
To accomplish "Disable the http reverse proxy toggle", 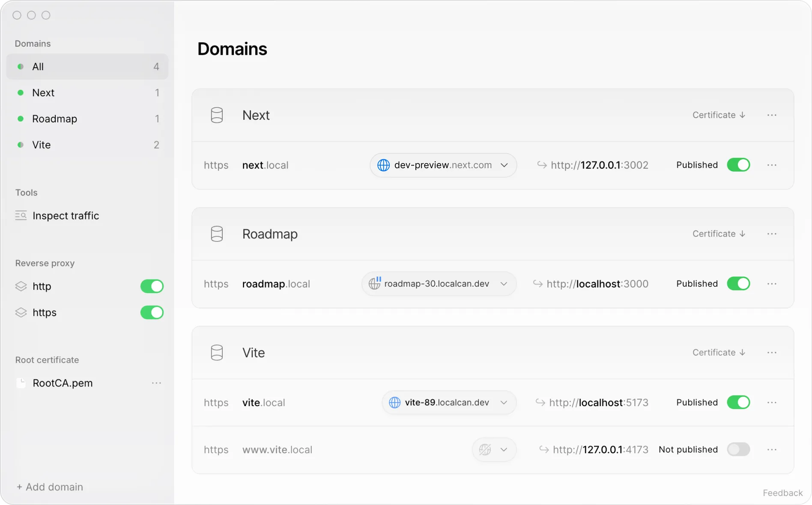I will (152, 286).
